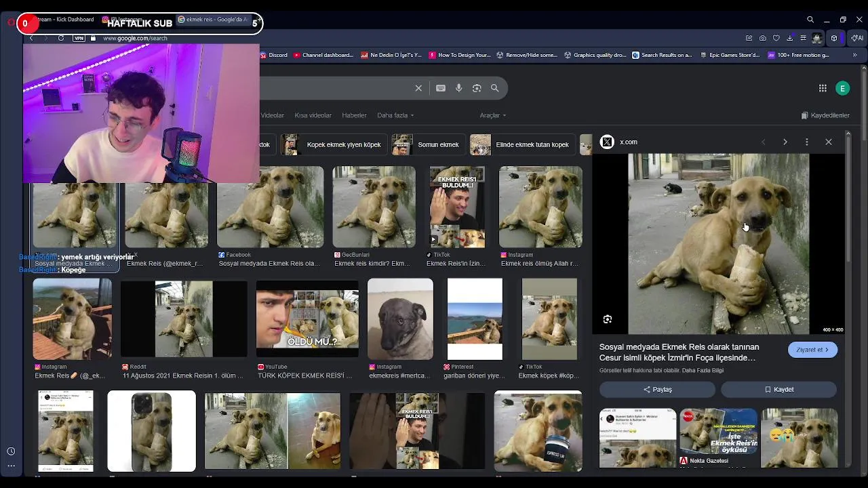Viewport: 868px width, 488px height.
Task: Open the black-faced dog Instagram thumbnail
Action: coord(400,319)
